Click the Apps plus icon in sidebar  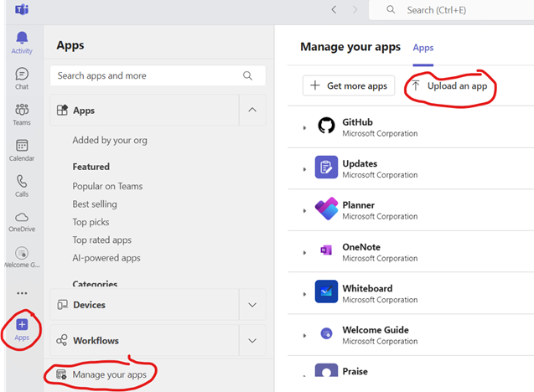(x=22, y=325)
